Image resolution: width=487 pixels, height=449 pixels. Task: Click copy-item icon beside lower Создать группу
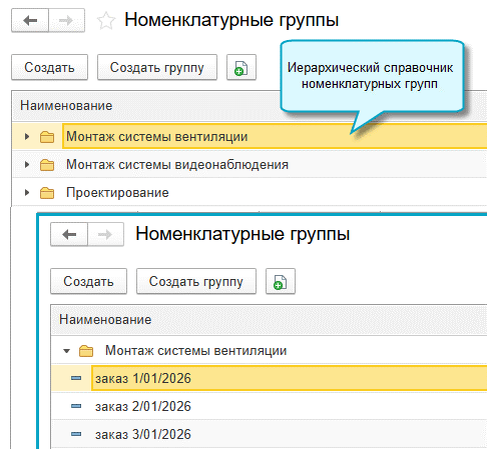coord(280,282)
